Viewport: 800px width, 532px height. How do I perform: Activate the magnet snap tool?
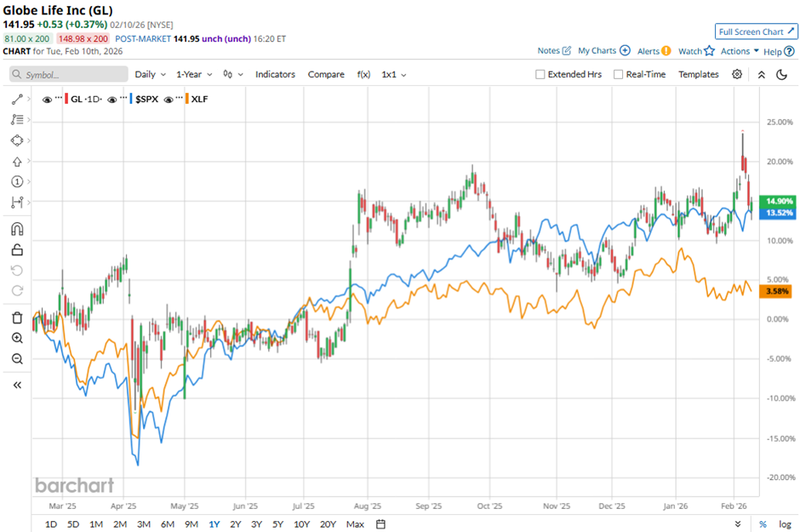point(17,229)
